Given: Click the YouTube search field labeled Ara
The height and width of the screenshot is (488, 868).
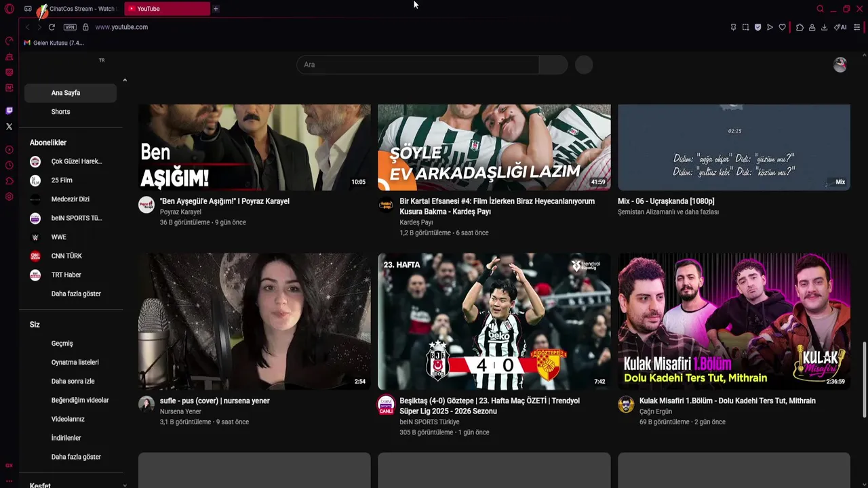Looking at the screenshot, I should tap(418, 65).
